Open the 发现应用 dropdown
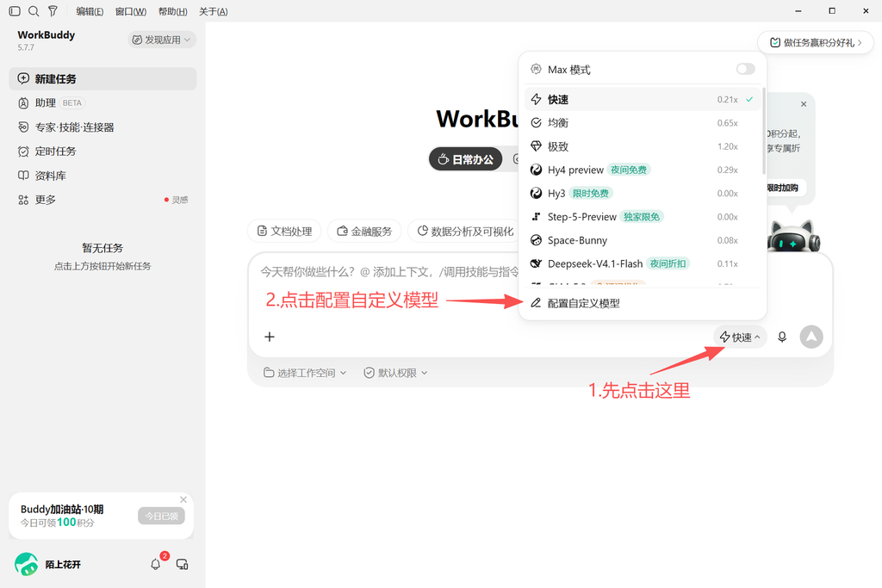The width and height of the screenshot is (882, 588). click(x=162, y=40)
